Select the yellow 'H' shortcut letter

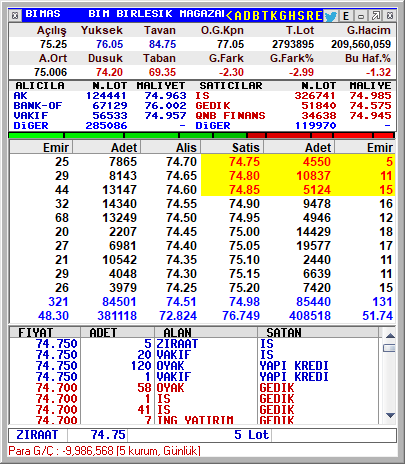click(292, 16)
